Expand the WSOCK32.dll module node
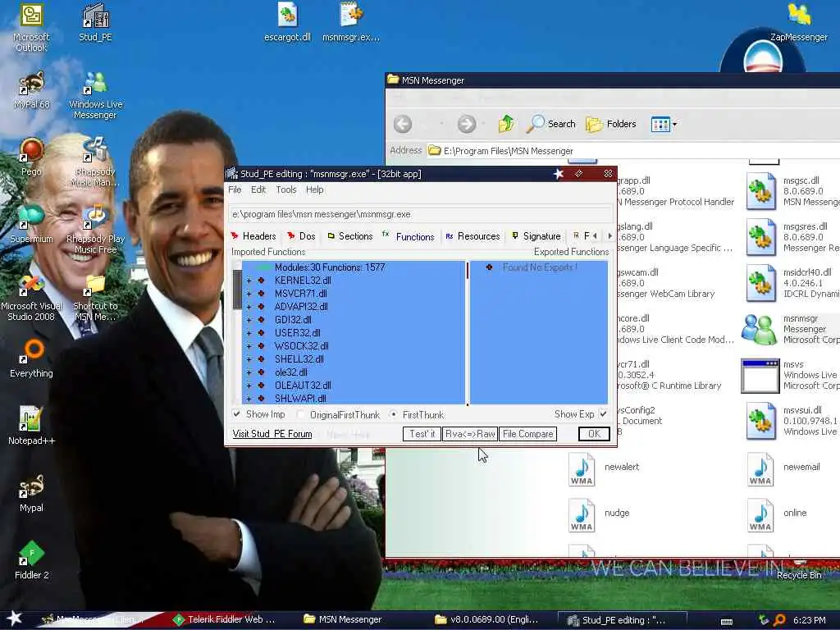 (249, 346)
